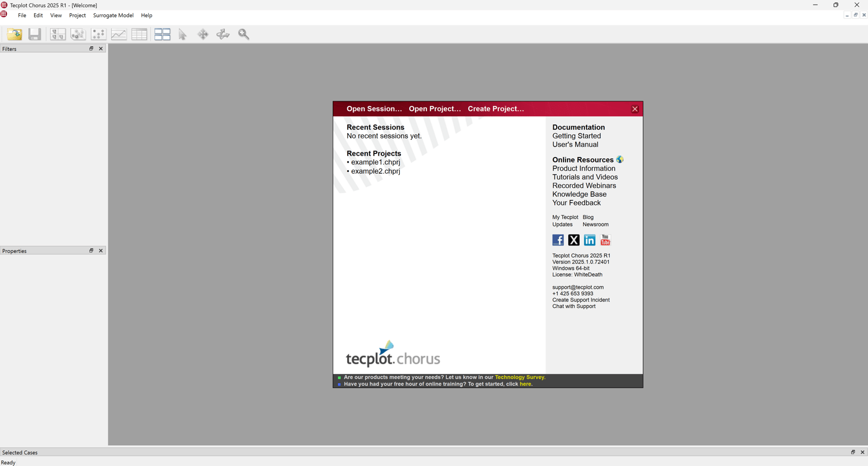Open Tecplot's Facebook page icon
This screenshot has height=466, width=868.
click(558, 240)
